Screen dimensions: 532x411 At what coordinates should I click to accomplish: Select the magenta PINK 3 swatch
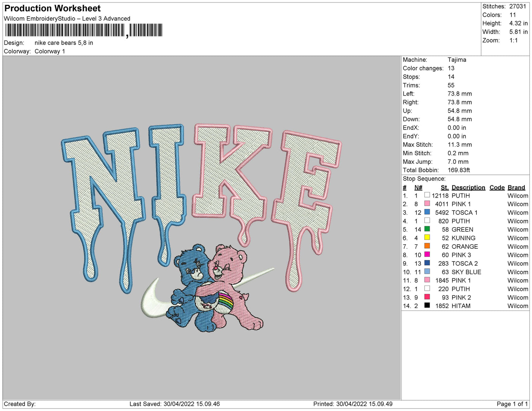tap(427, 254)
